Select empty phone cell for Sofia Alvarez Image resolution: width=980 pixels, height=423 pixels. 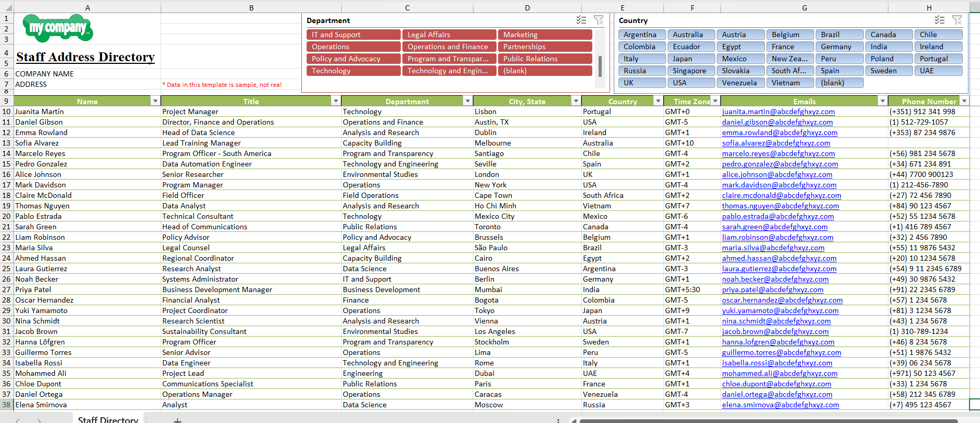tap(929, 143)
